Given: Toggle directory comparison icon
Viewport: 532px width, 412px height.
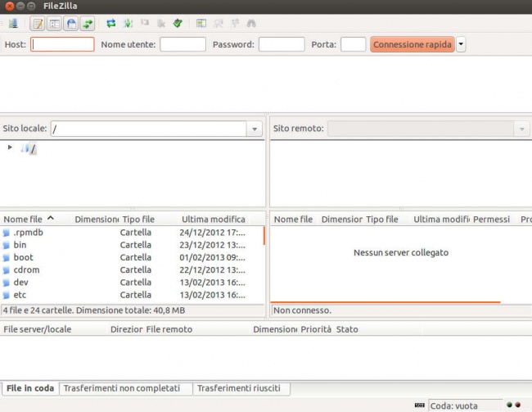Looking at the screenshot, I should (219, 24).
